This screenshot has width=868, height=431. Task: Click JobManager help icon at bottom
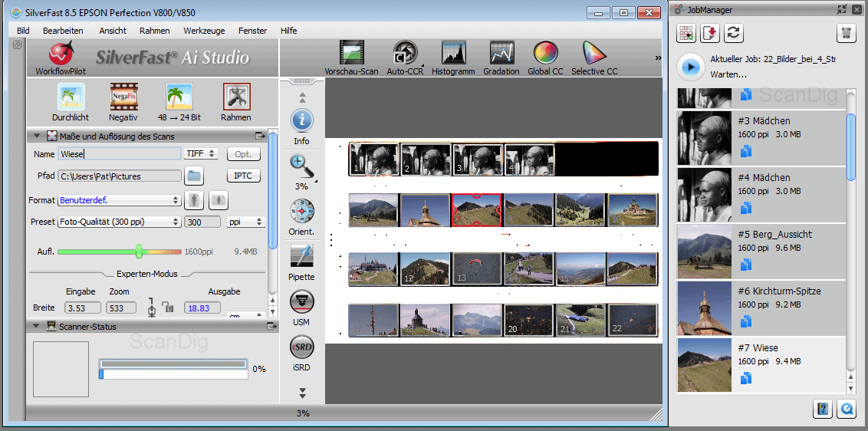[823, 409]
